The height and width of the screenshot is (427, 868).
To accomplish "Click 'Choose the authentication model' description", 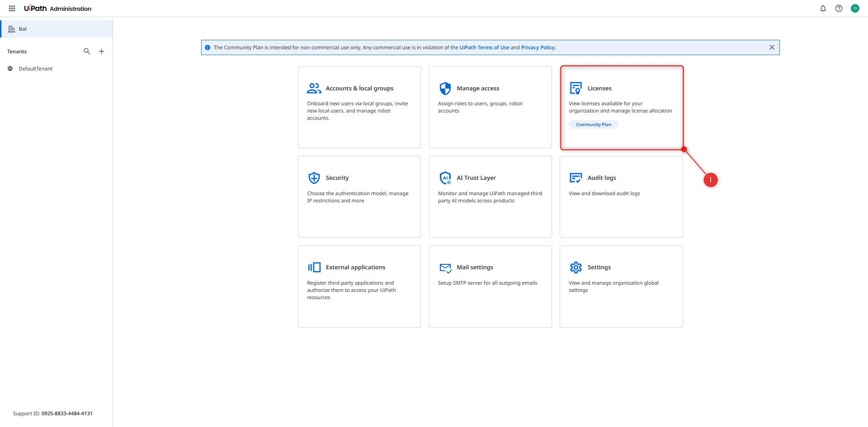I will pos(358,197).
